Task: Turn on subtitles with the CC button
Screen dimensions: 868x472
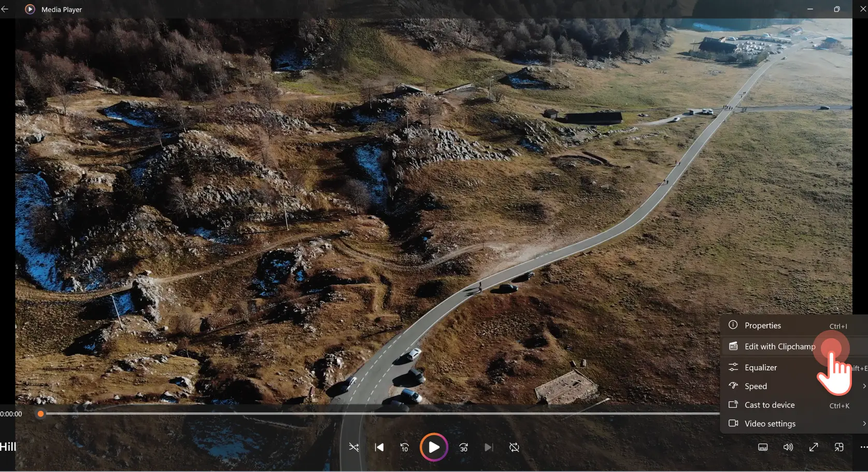Action: coord(763,447)
